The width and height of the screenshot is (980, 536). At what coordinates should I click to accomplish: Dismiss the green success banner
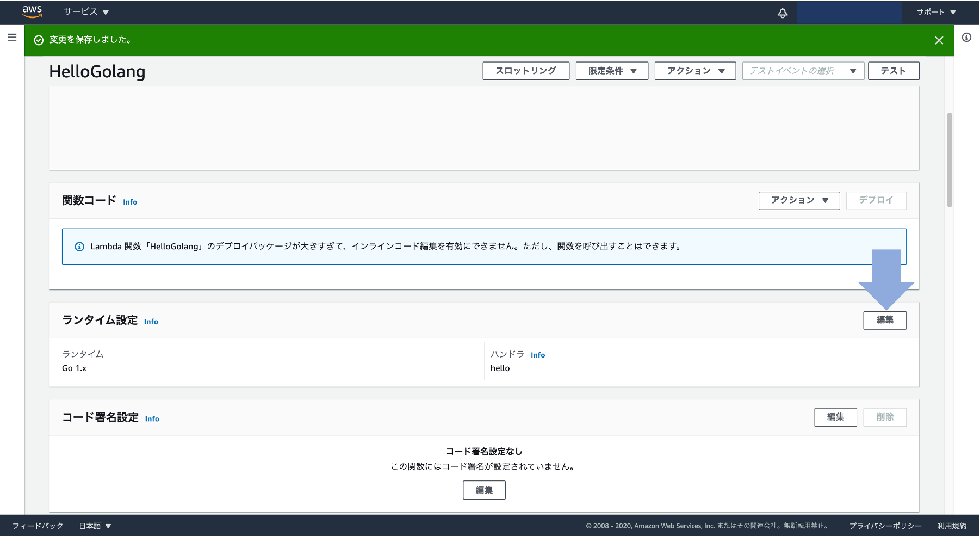click(939, 40)
